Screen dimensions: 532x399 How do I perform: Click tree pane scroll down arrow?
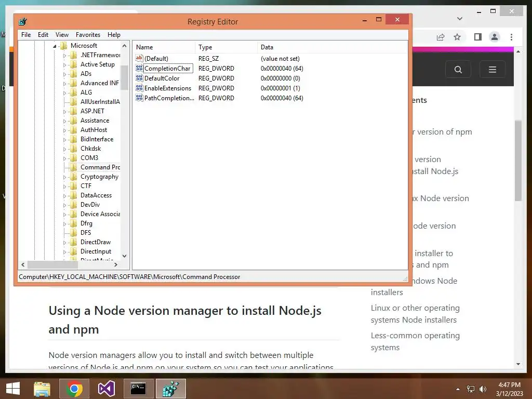click(x=125, y=256)
